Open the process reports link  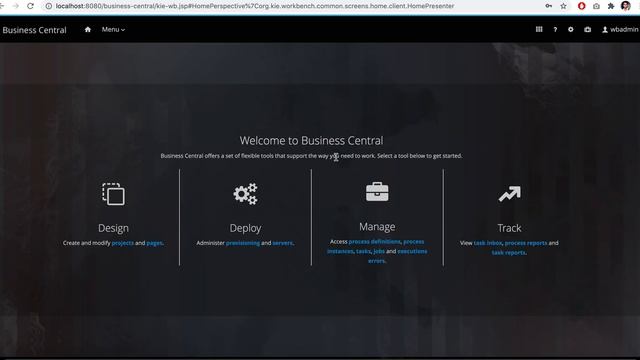tap(526, 243)
